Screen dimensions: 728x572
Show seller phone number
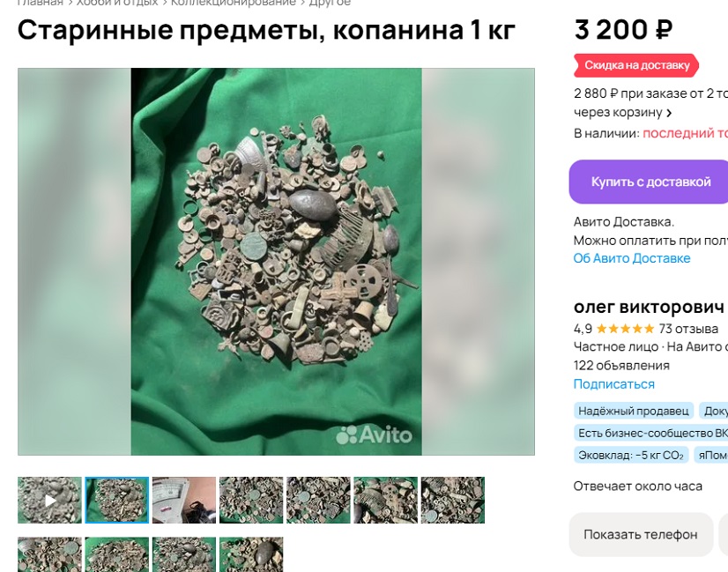[641, 534]
